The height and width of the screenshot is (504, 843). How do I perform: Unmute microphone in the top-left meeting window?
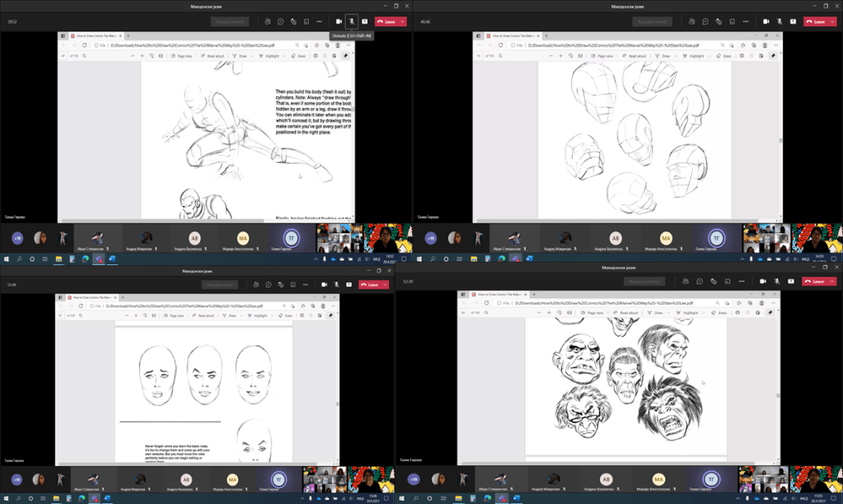coord(352,21)
